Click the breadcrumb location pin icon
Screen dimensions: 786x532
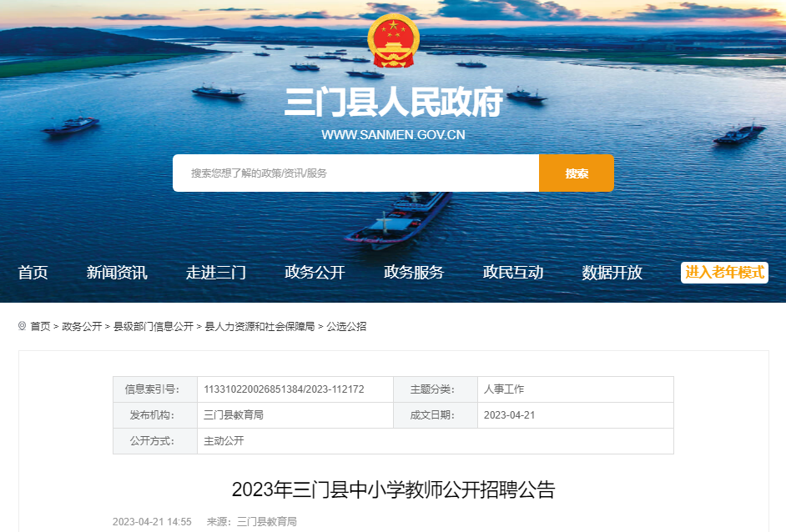[x=22, y=326]
